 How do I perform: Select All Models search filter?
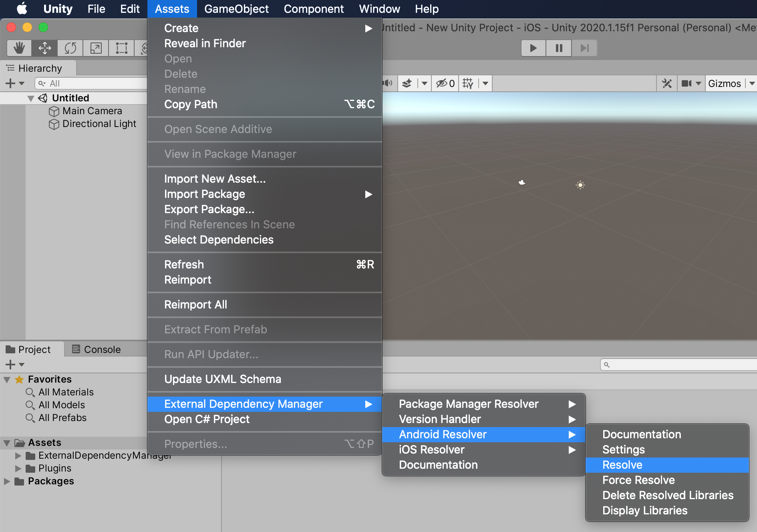(x=62, y=405)
